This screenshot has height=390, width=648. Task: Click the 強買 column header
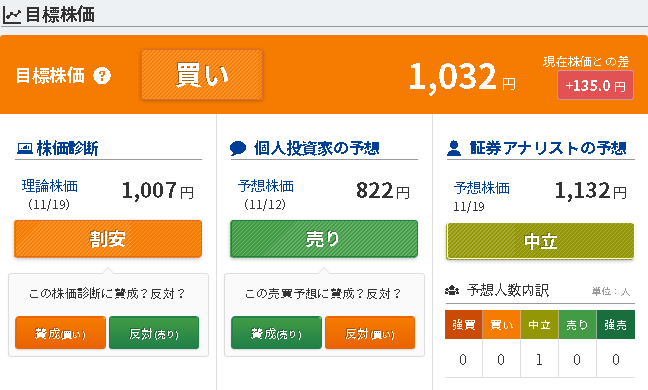pos(463,325)
